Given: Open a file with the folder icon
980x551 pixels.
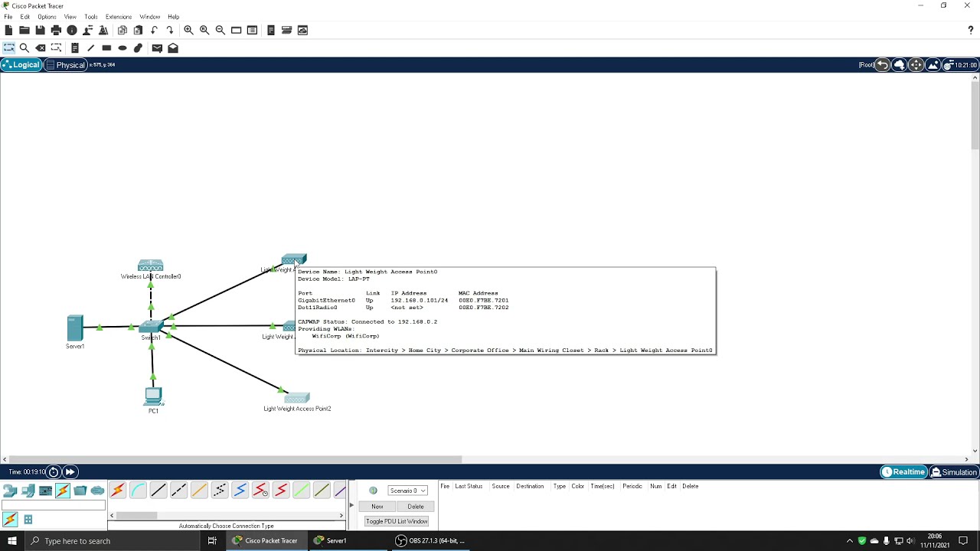Looking at the screenshot, I should click(x=24, y=30).
